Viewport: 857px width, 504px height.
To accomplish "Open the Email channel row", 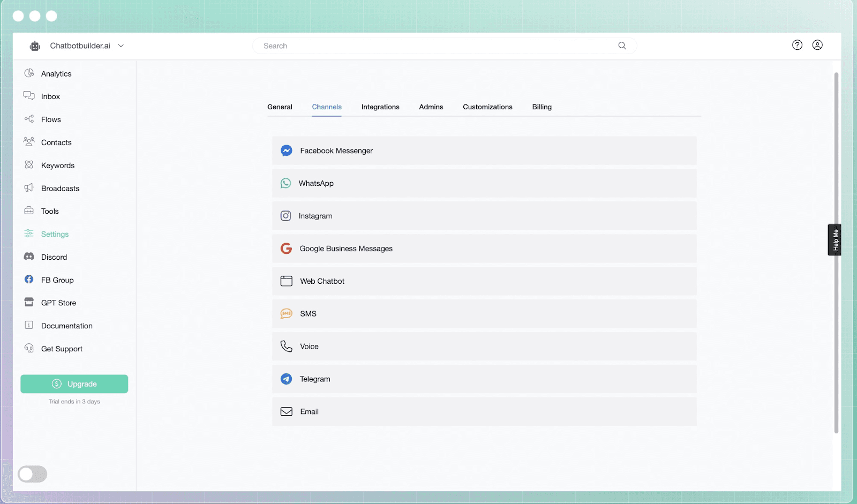I will [484, 411].
